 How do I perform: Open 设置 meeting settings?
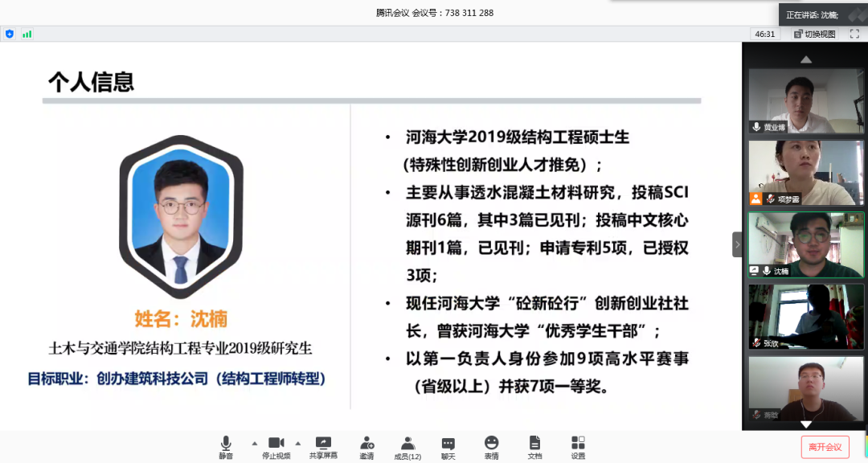pos(578,447)
